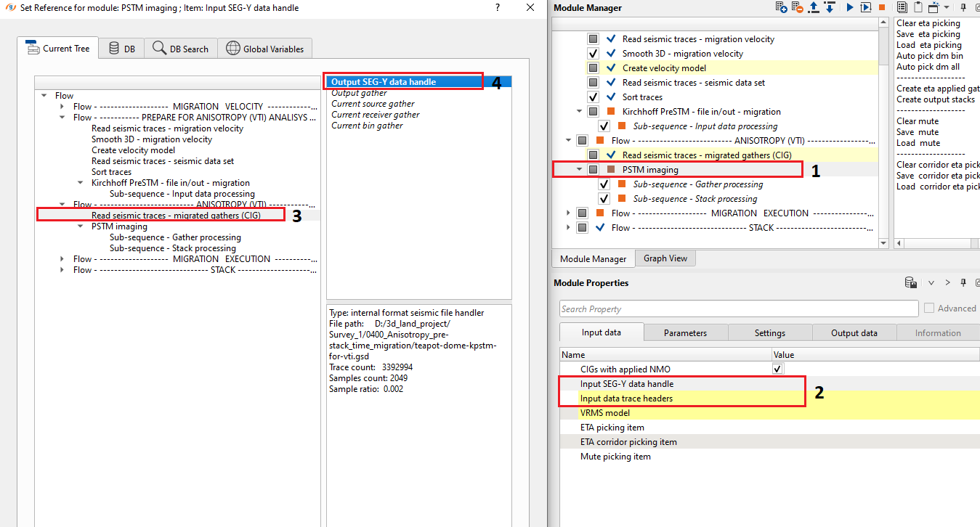Click the Search Property input field
Viewport: 980px width, 527px height.
click(x=738, y=309)
